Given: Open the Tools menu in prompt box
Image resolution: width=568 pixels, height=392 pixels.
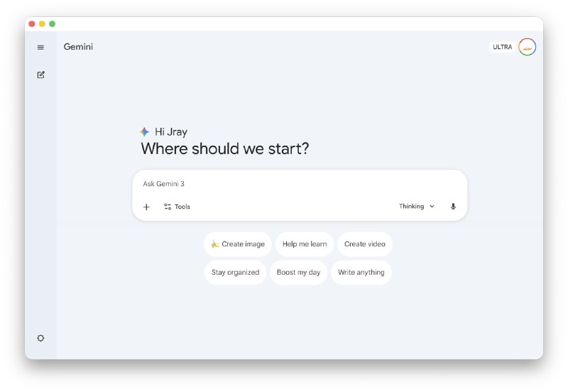Looking at the screenshot, I should point(177,207).
